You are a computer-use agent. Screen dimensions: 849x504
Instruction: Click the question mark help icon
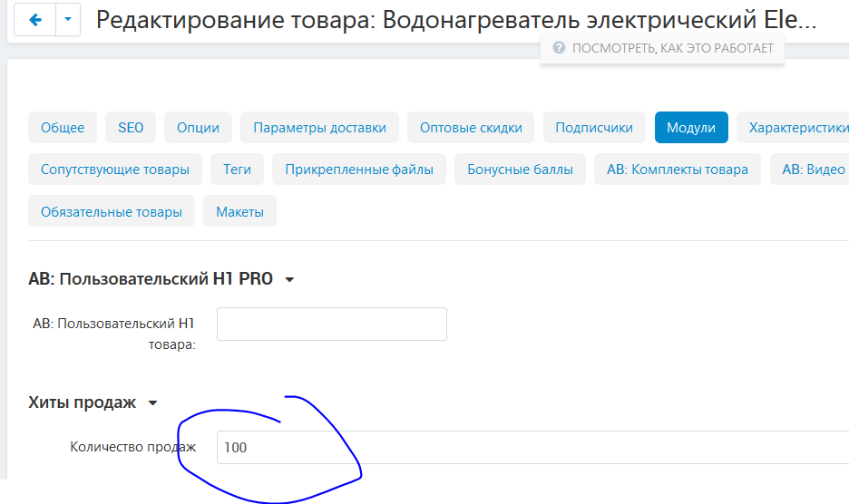[559, 48]
